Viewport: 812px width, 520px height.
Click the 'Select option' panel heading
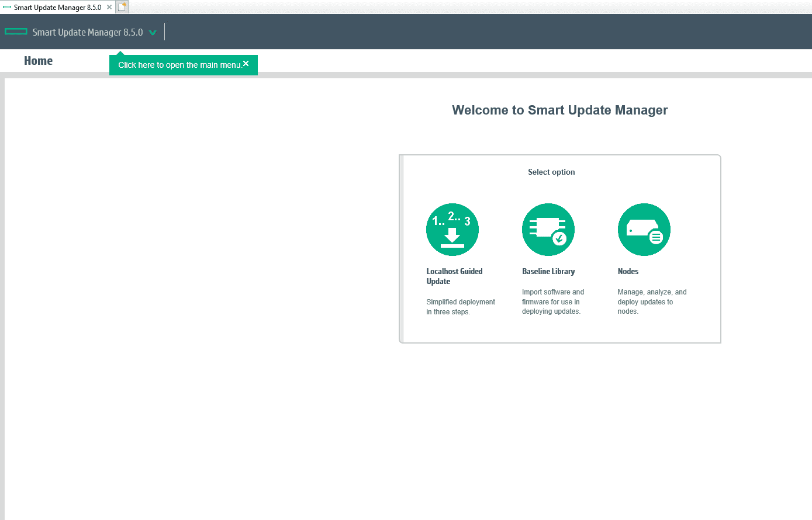551,172
